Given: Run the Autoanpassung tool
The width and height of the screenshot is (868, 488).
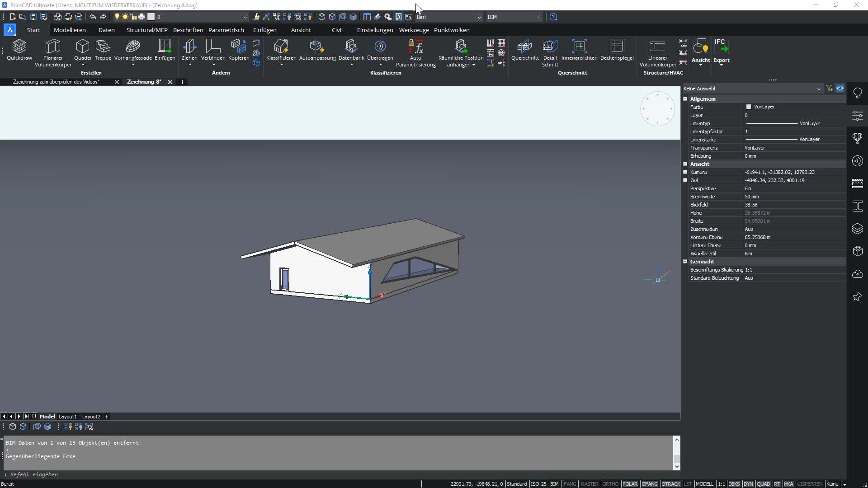Looking at the screenshot, I should pyautogui.click(x=317, y=50).
